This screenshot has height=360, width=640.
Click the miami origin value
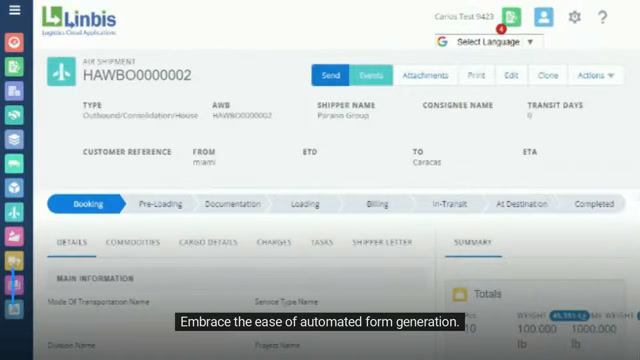click(204, 162)
